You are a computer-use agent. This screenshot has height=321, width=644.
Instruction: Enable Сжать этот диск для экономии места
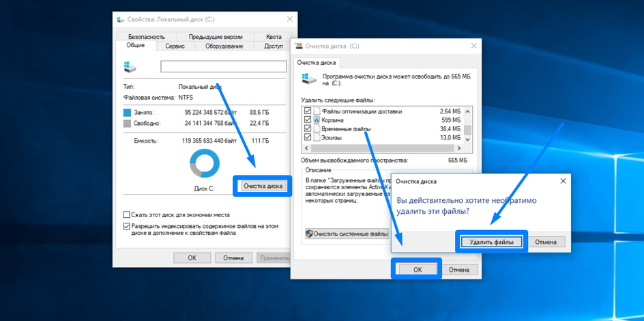127,214
